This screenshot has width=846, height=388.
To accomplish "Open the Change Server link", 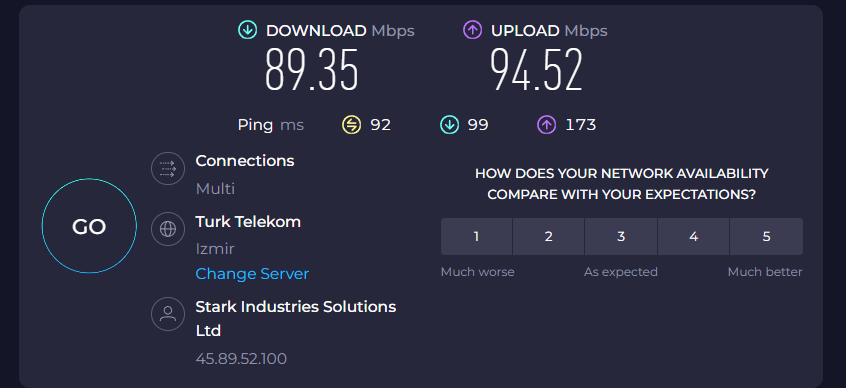I will (x=252, y=274).
